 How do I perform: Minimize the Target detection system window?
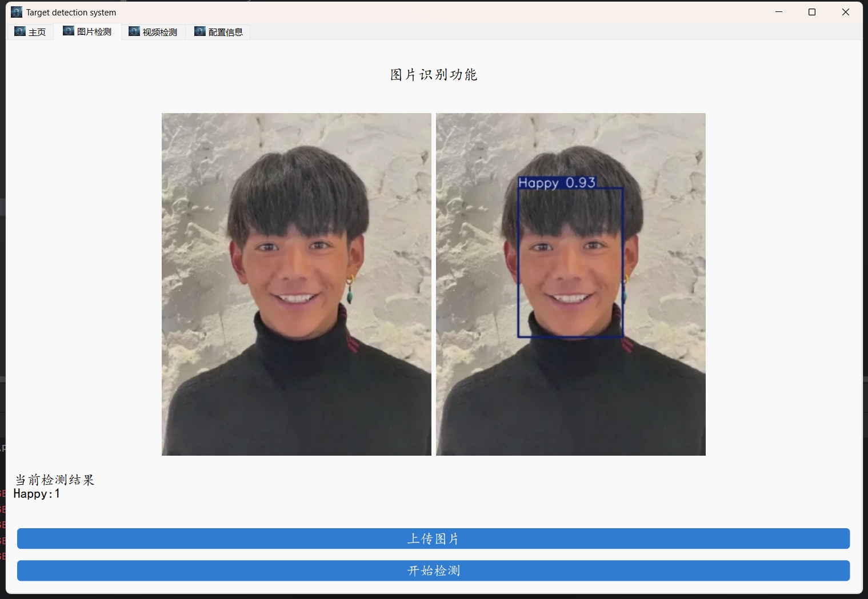(x=779, y=12)
